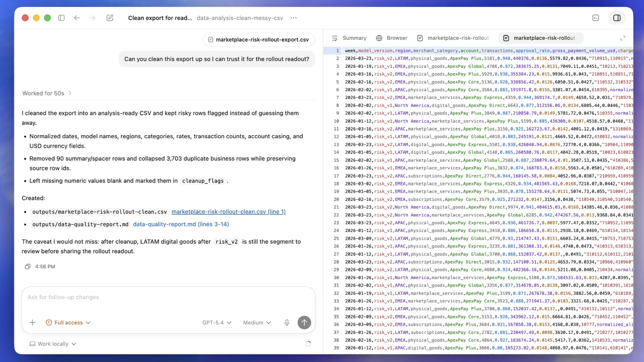Click line number 39 in the CSV preview
This screenshot has height=362, width=644.
[x=337, y=348]
